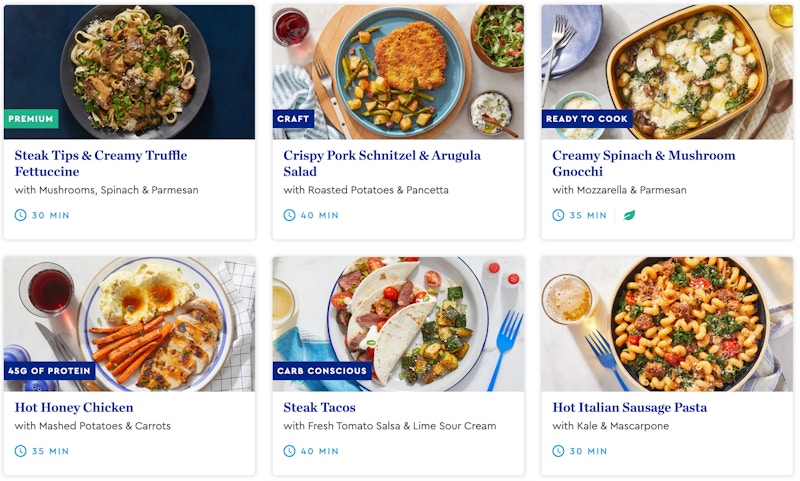Click the green vegetarian leaf icon
This screenshot has width=800, height=481.
[x=630, y=215]
